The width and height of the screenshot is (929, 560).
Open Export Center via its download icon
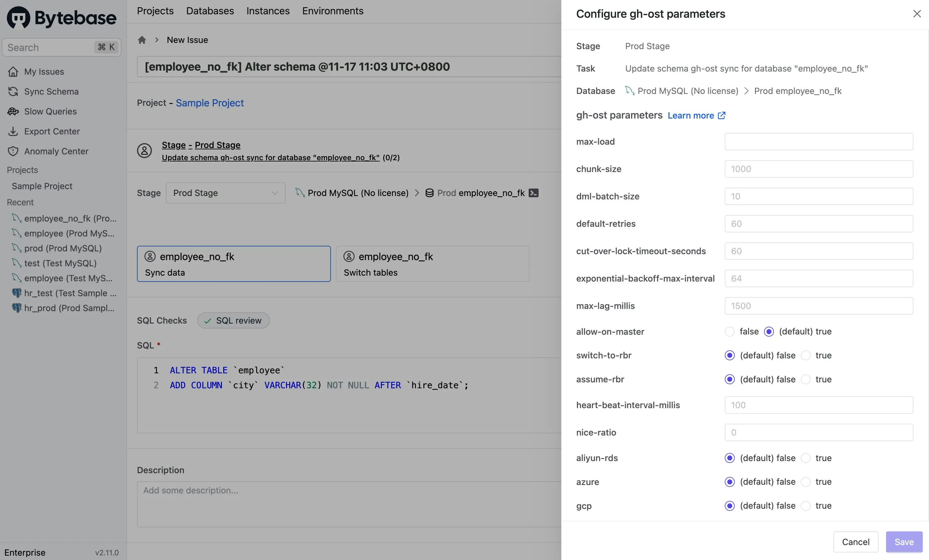(13, 131)
